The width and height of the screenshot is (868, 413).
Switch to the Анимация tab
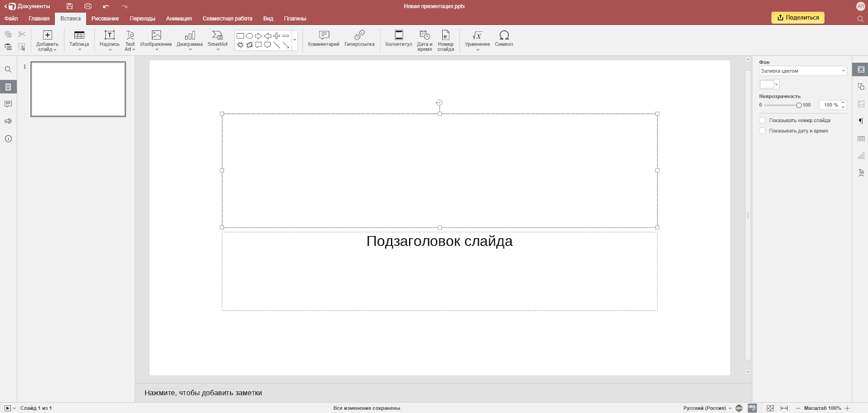pos(179,18)
